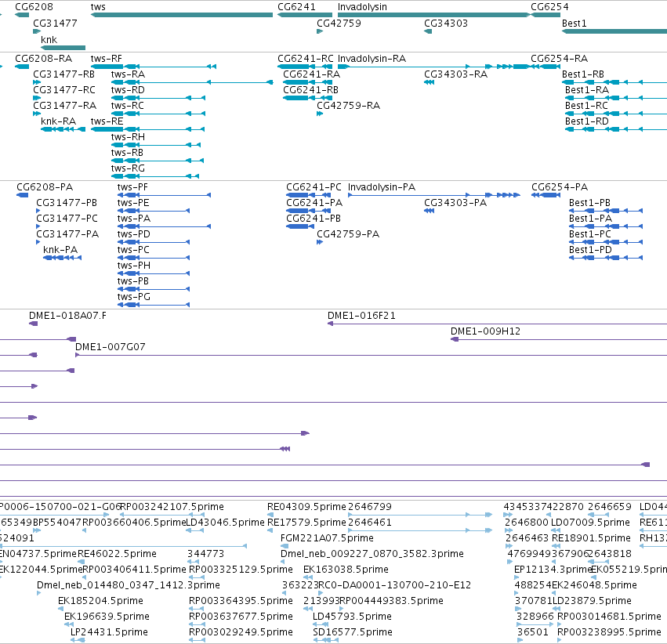Select EST RE18901.5prime

[x=555, y=546]
